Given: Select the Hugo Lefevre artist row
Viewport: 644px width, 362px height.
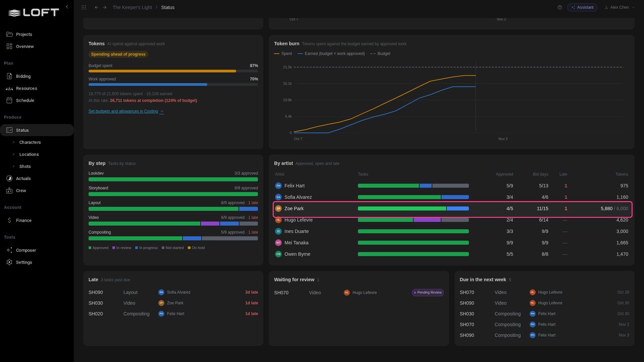Looking at the screenshot, I should tap(451, 220).
